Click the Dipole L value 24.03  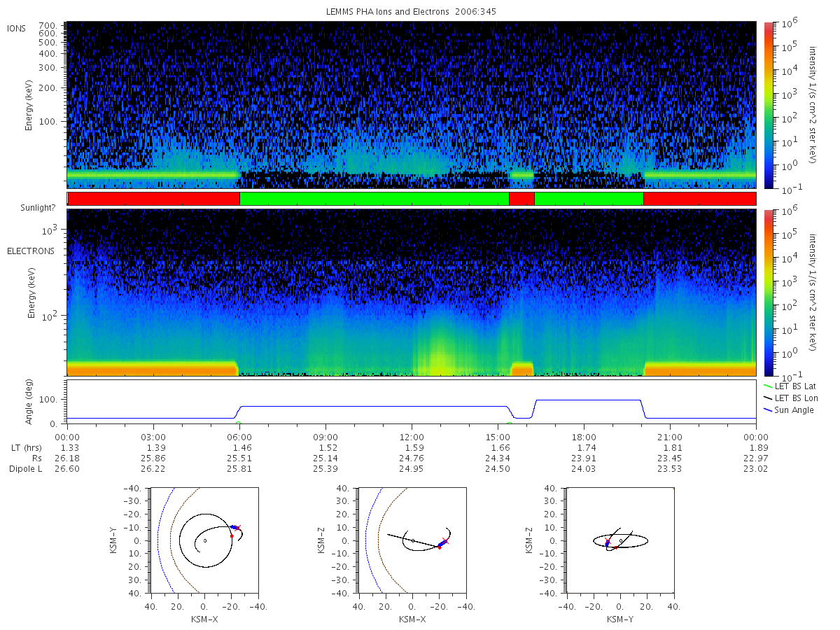(584, 468)
